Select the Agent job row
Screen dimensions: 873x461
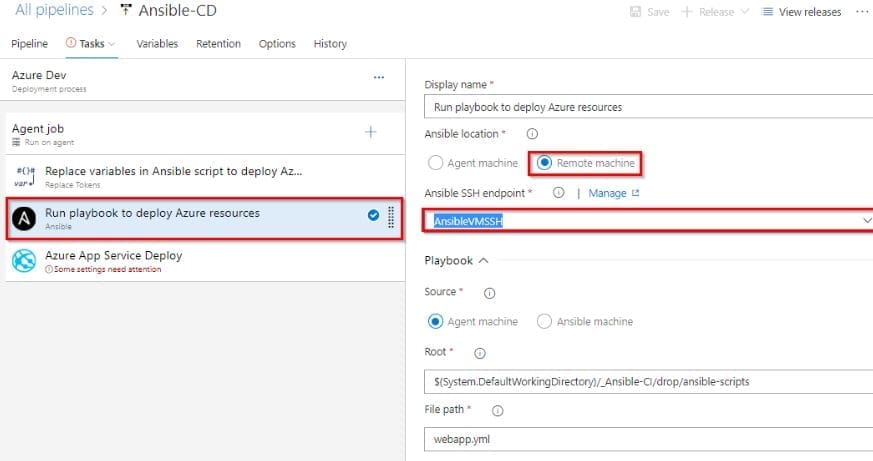coord(205,134)
